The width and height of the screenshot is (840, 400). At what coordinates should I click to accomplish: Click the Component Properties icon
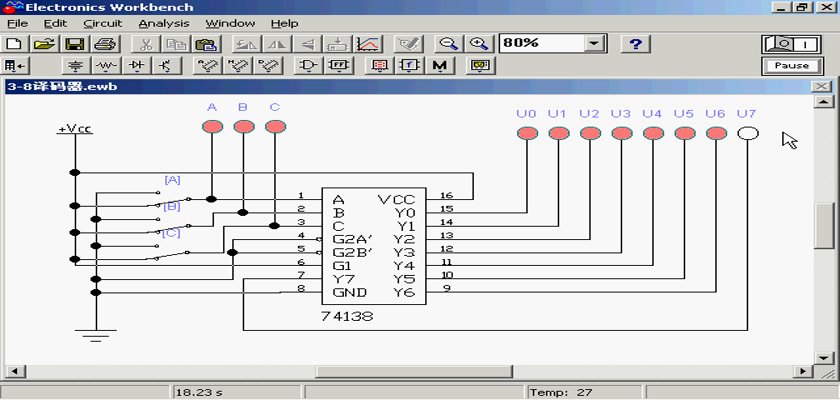409,44
